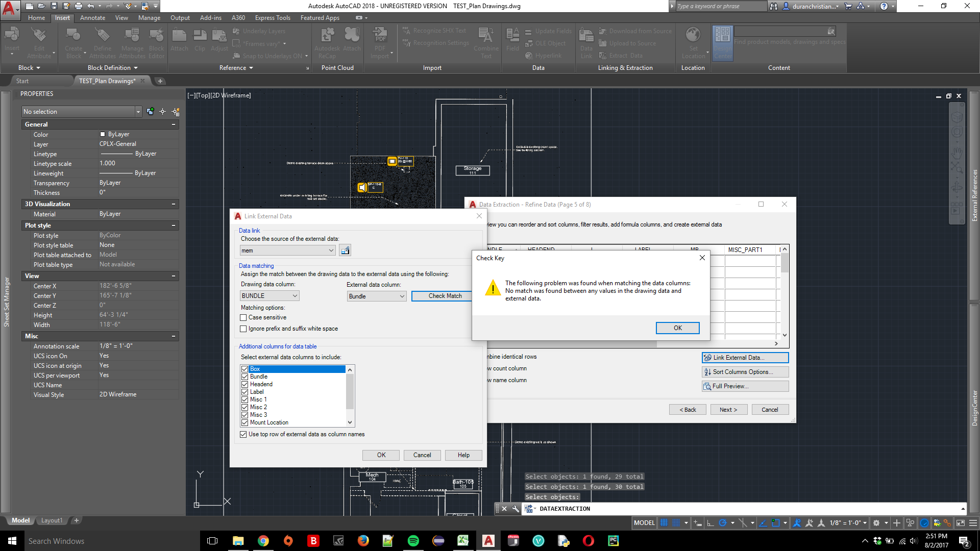Uncheck Use top row as column names
Screen dimensions: 980x551
point(243,435)
